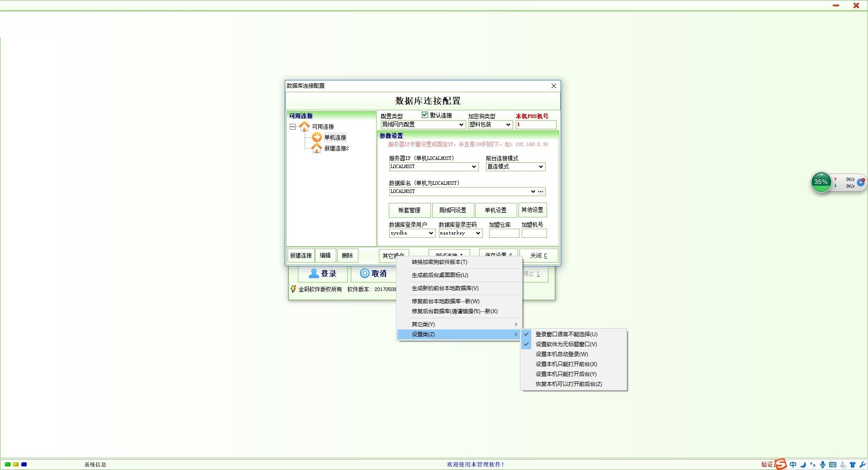Click the 加盟仓库 input field
This screenshot has width=868, height=470.
(x=504, y=233)
